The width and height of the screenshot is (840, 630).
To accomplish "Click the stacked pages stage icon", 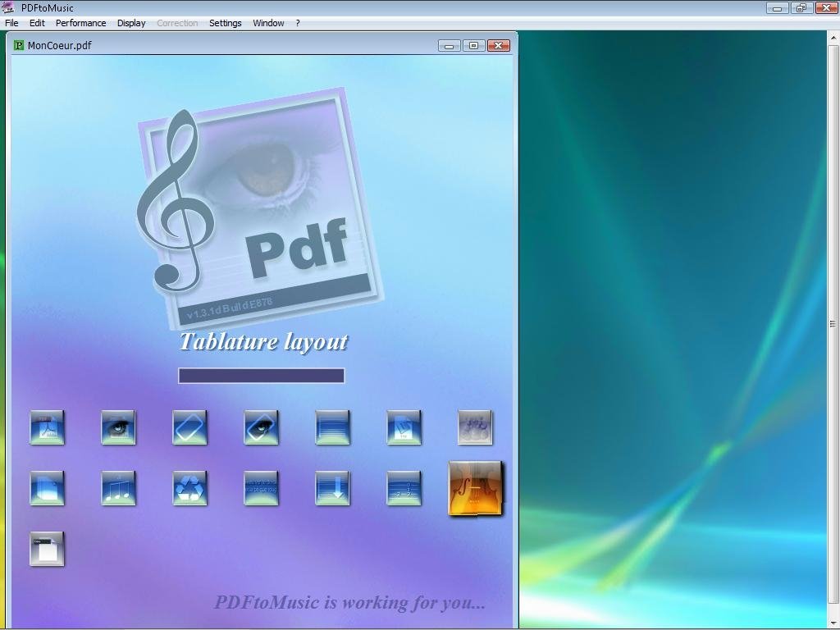I will click(47, 488).
